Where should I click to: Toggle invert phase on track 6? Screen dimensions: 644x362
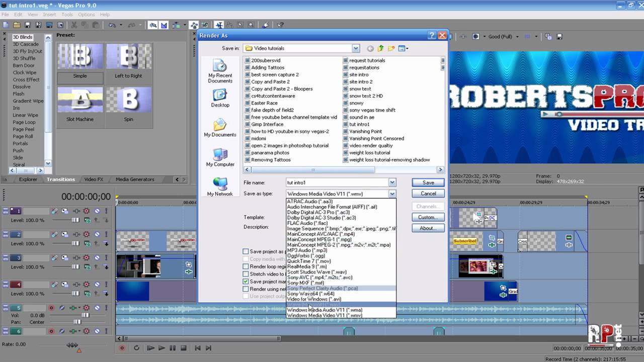[x=62, y=331]
